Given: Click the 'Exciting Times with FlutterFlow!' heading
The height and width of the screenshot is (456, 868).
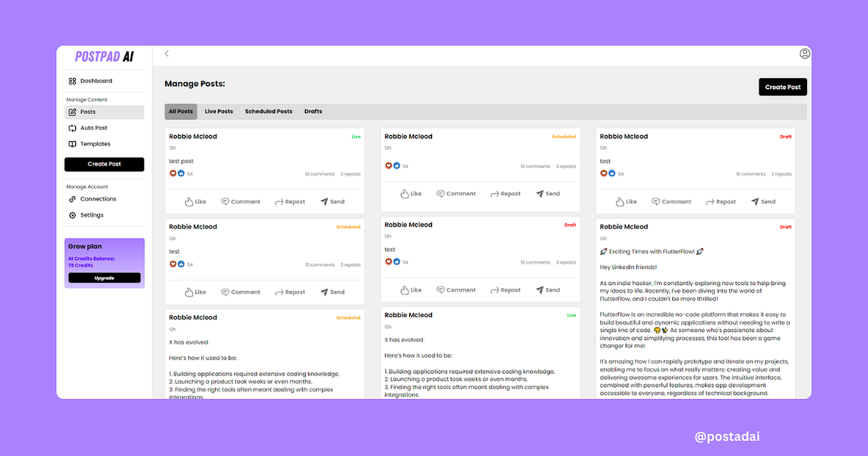Looking at the screenshot, I should point(652,252).
